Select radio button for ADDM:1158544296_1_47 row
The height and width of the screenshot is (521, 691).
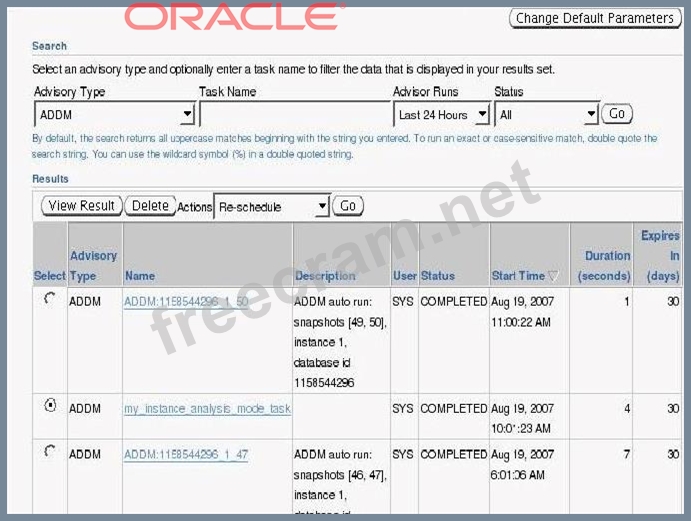coord(50,451)
